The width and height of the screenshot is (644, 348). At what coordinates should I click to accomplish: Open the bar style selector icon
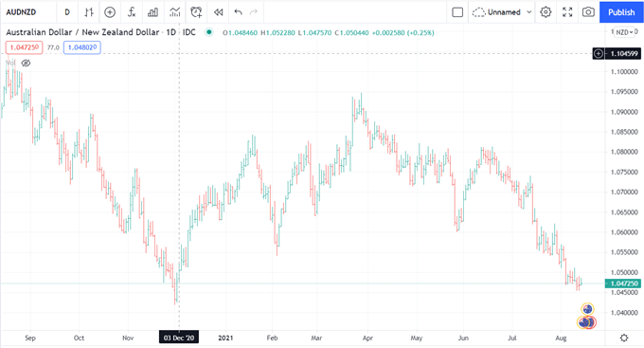point(89,12)
